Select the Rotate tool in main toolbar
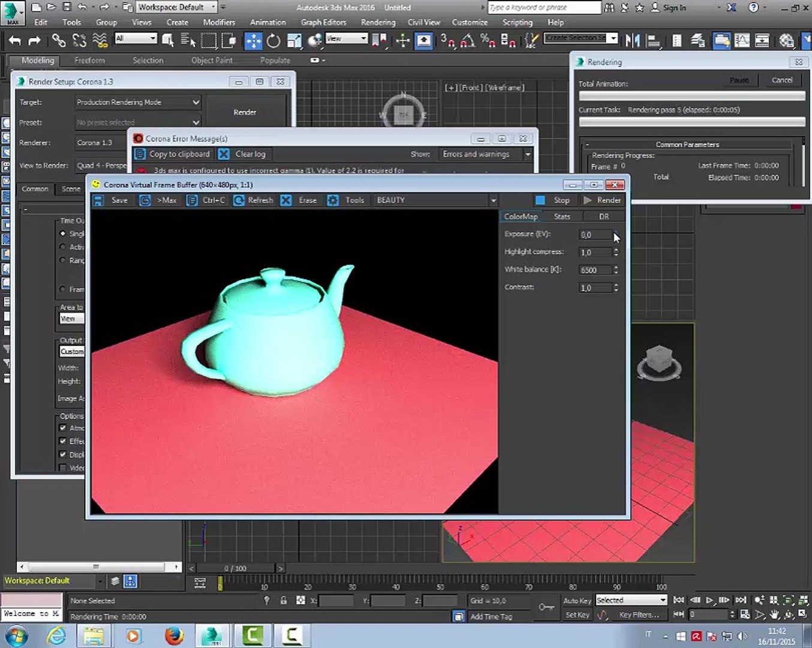Image resolution: width=812 pixels, height=648 pixels. 273,41
